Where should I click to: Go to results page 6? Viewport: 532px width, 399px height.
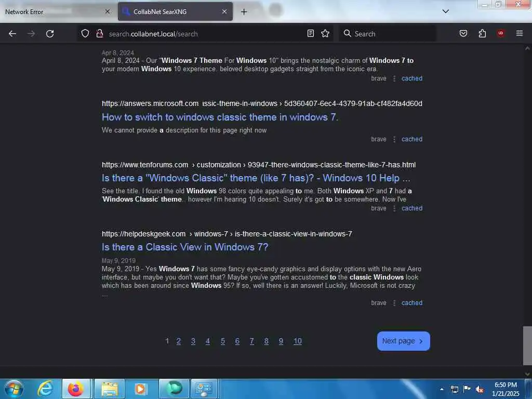[x=237, y=341]
